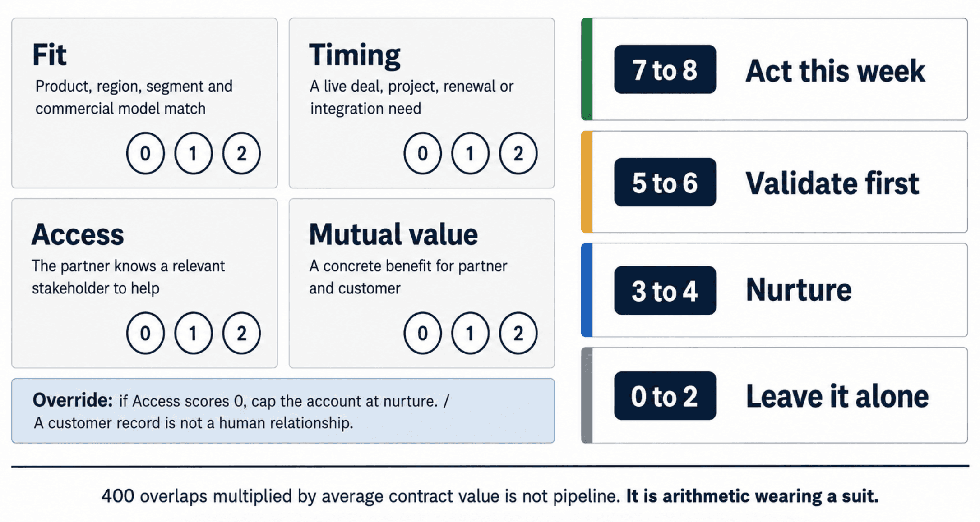980x522 pixels.
Task: Select score 1 for Fit
Action: [x=193, y=153]
